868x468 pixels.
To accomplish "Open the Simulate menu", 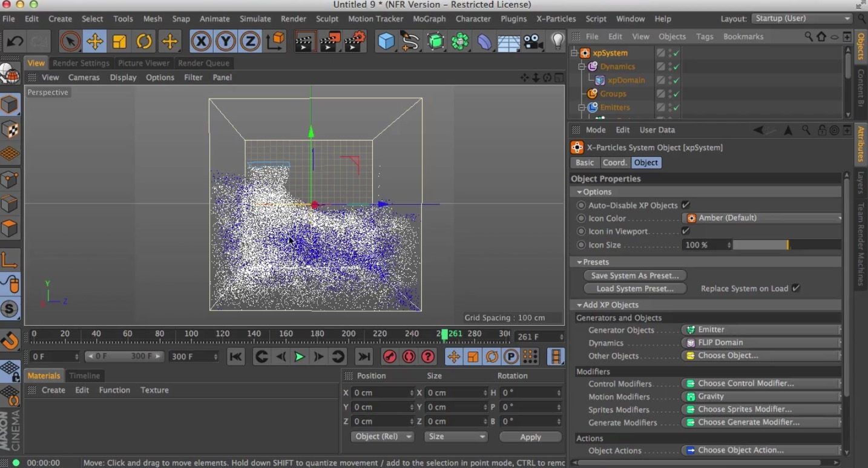I will (x=255, y=19).
